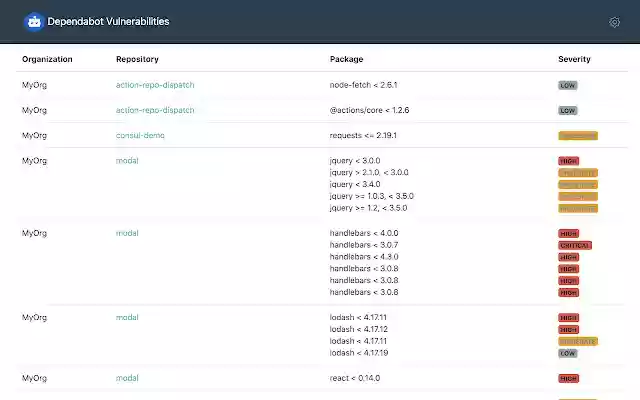Select package text jquery >= 1.0.3, < 3.5.0
640x400 pixels.
(371, 196)
